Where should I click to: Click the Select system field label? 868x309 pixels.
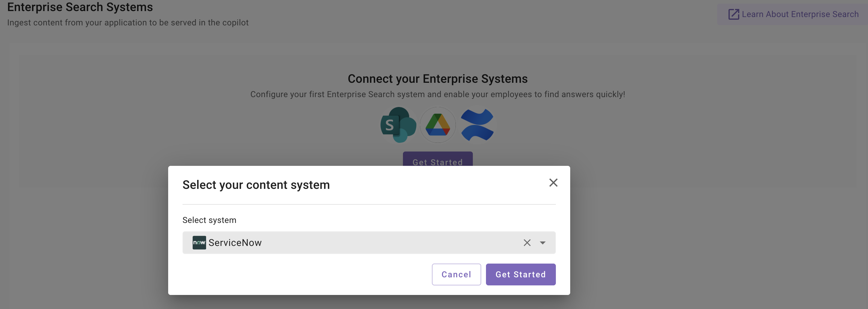pyautogui.click(x=209, y=220)
